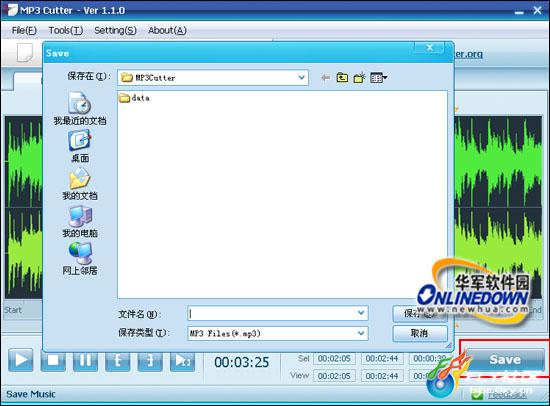Viewport: 550px width, 406px height.
Task: Open 我的文档 my documents shortcut
Action: click(80, 184)
